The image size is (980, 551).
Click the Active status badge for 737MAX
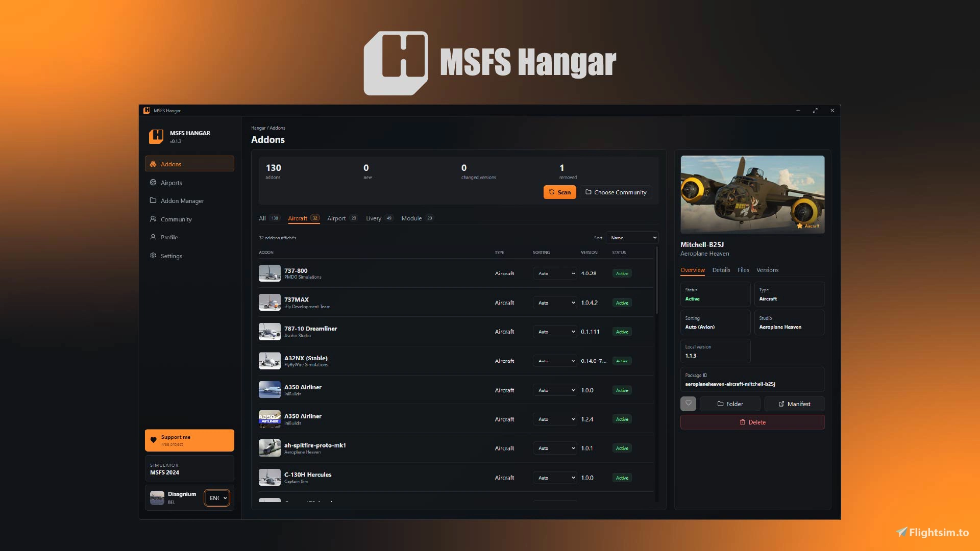click(x=622, y=303)
